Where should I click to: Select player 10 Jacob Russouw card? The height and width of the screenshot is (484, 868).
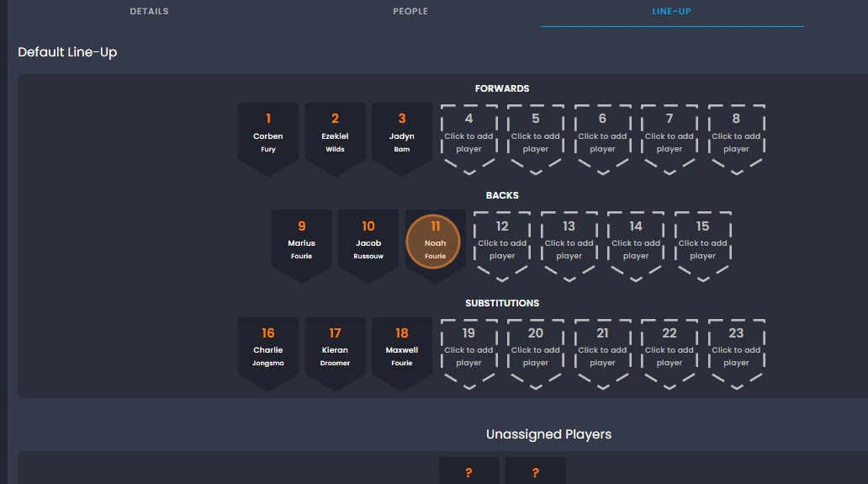click(x=368, y=246)
